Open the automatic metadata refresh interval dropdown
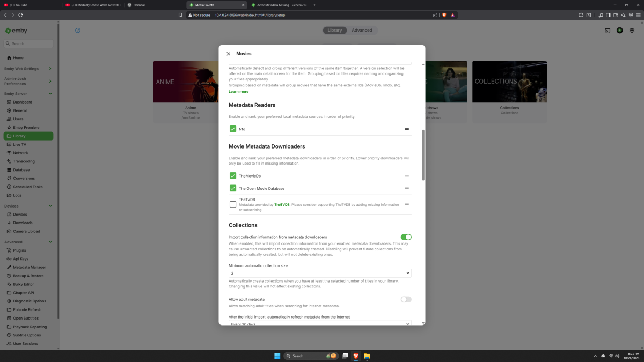644x362 pixels. (x=319, y=323)
